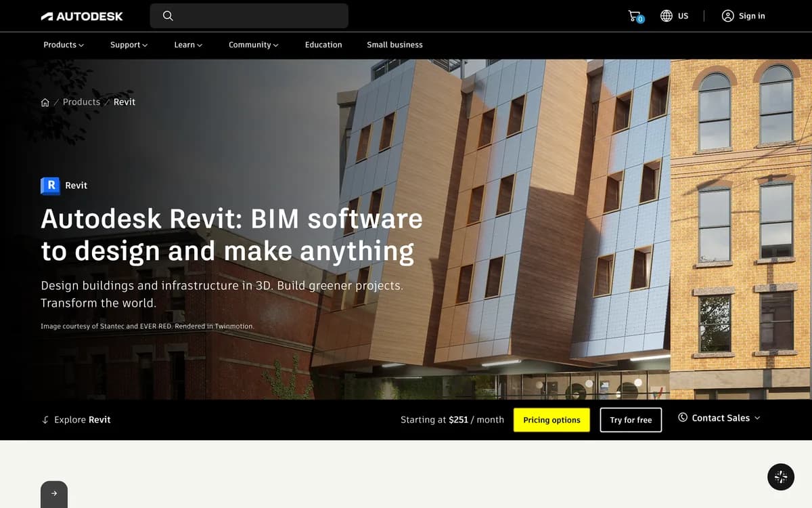Open the Contact Sales dropdown

719,418
